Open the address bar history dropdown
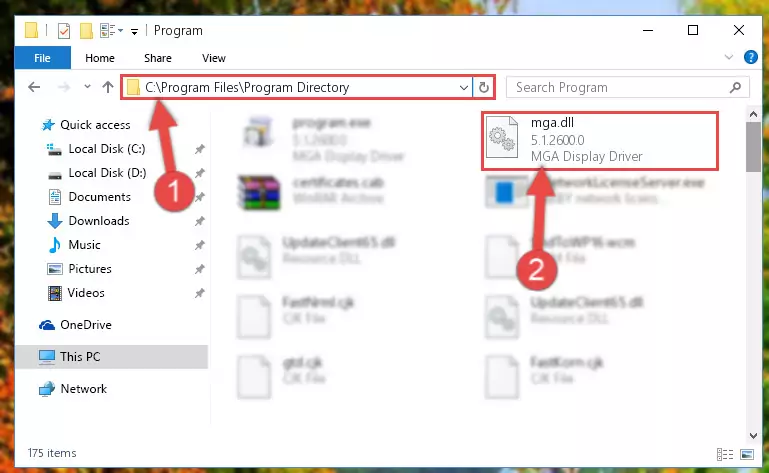 [463, 88]
